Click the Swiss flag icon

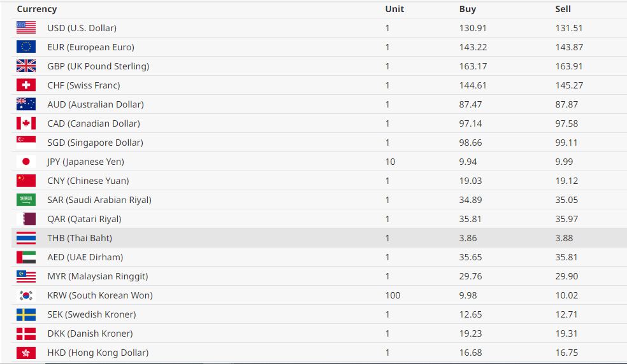26,85
